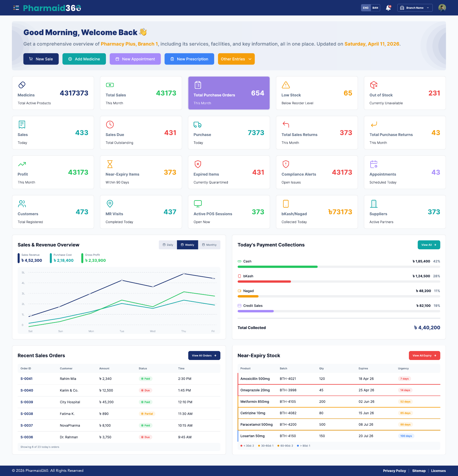Switch chart to Monthly view
The height and width of the screenshot is (476, 458).
pos(209,245)
